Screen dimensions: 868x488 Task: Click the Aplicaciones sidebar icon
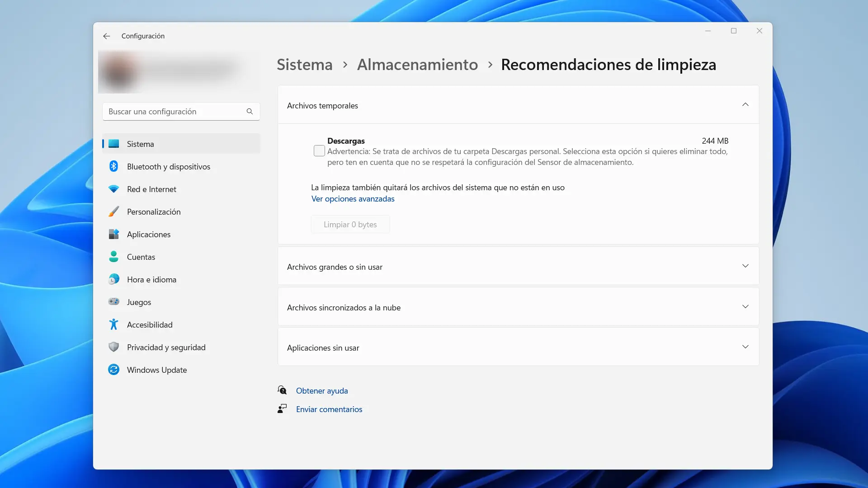click(113, 234)
